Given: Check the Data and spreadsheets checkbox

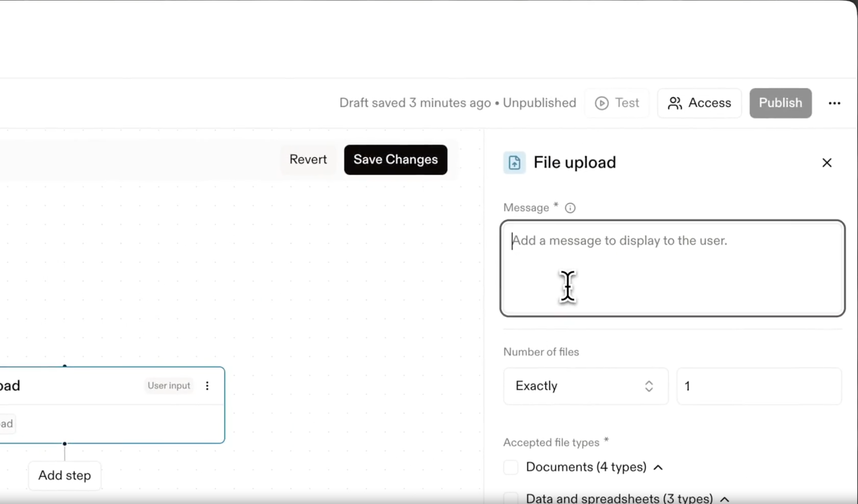Looking at the screenshot, I should coord(511,498).
